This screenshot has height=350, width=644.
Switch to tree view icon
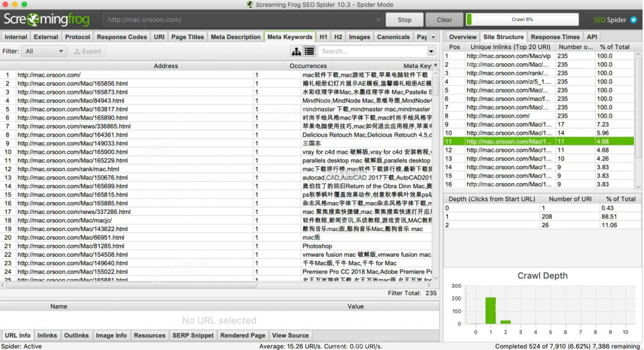tap(296, 52)
